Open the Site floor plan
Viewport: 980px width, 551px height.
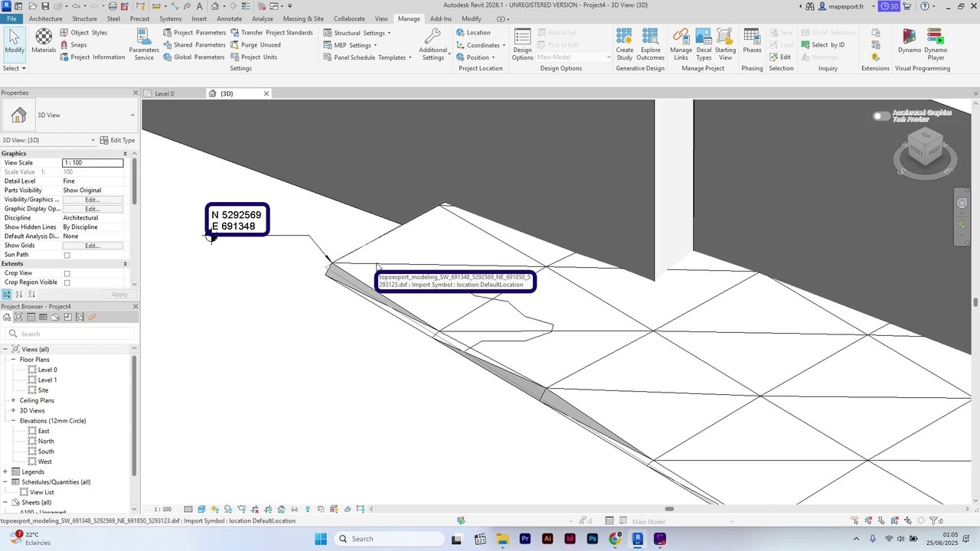pos(43,390)
